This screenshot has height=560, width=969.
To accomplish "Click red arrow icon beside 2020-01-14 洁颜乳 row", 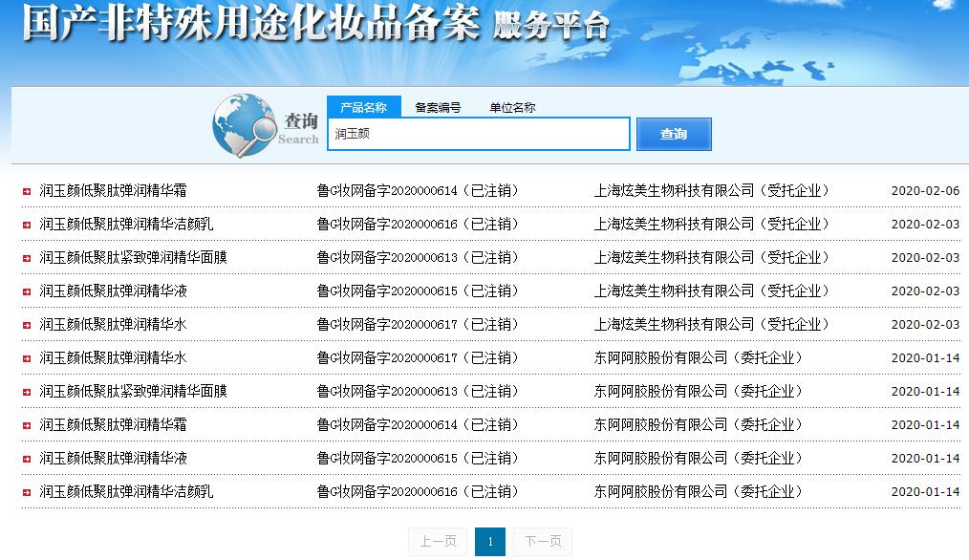I will (x=27, y=492).
